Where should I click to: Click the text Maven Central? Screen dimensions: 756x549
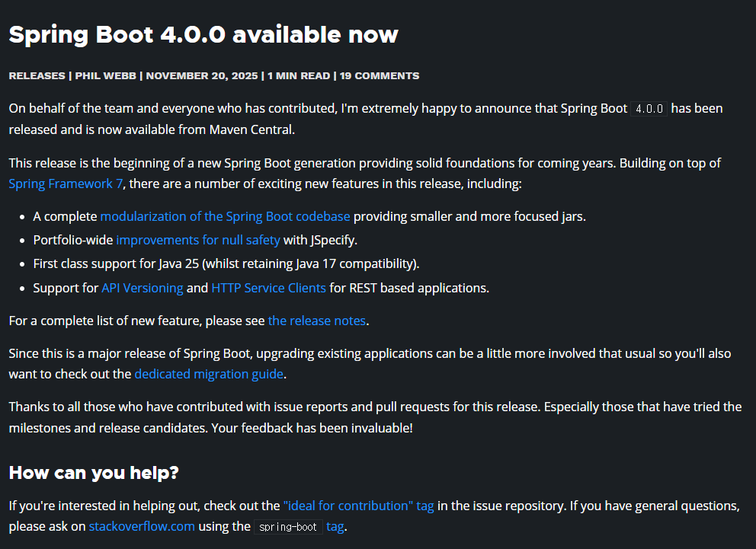(x=251, y=130)
